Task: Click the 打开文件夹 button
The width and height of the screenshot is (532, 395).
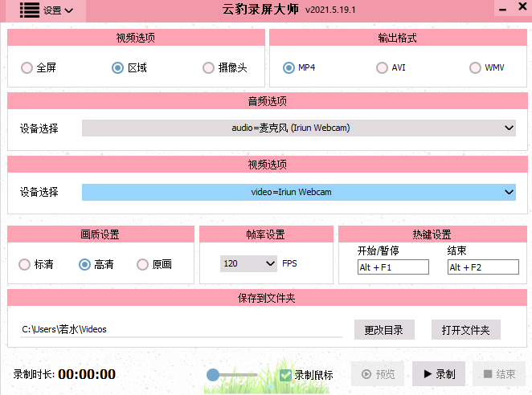Action: 466,329
